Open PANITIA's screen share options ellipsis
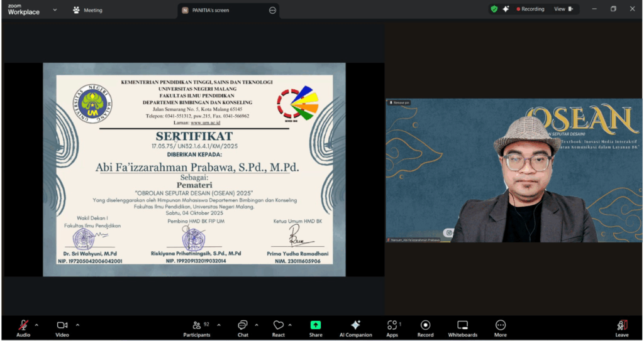The height and width of the screenshot is (341, 644). coord(272,10)
